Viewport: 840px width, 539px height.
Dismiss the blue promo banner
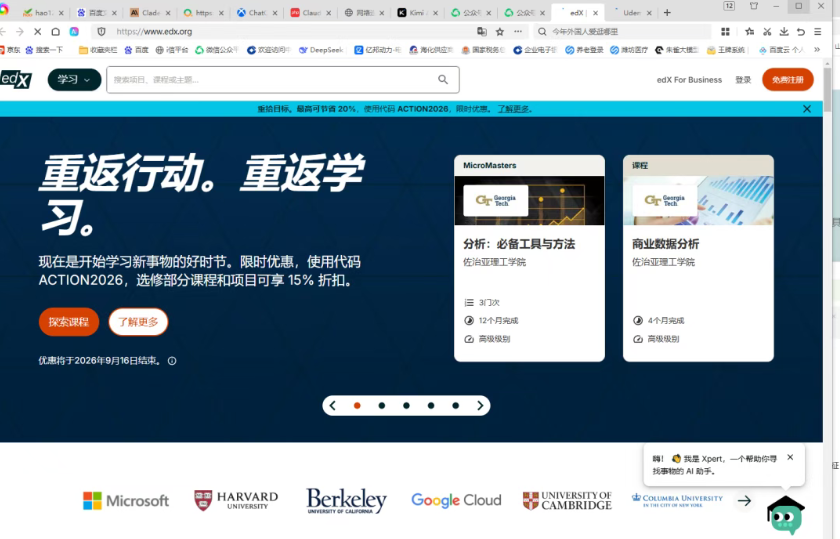click(x=807, y=109)
